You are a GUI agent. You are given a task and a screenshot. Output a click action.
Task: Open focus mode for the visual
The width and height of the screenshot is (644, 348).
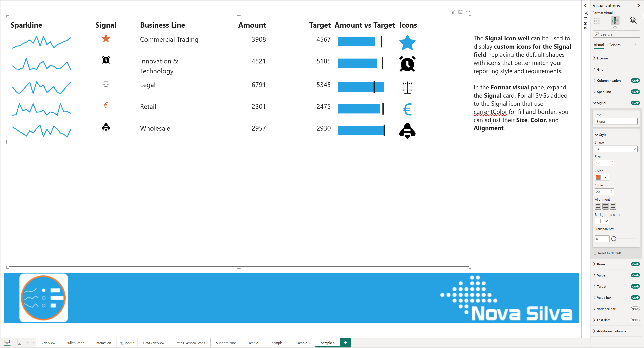(x=460, y=12)
